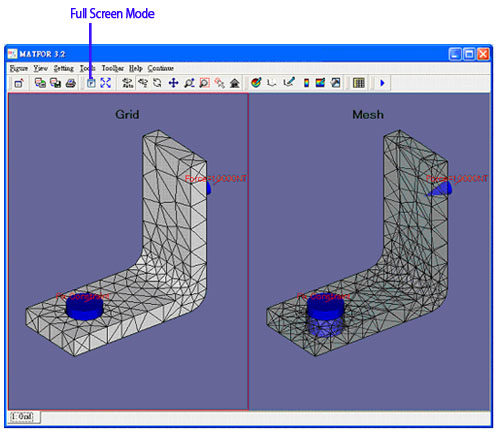Image resolution: width=500 pixels, height=435 pixels.
Task: Click the blue play arrow button
Action: pyautogui.click(x=382, y=83)
